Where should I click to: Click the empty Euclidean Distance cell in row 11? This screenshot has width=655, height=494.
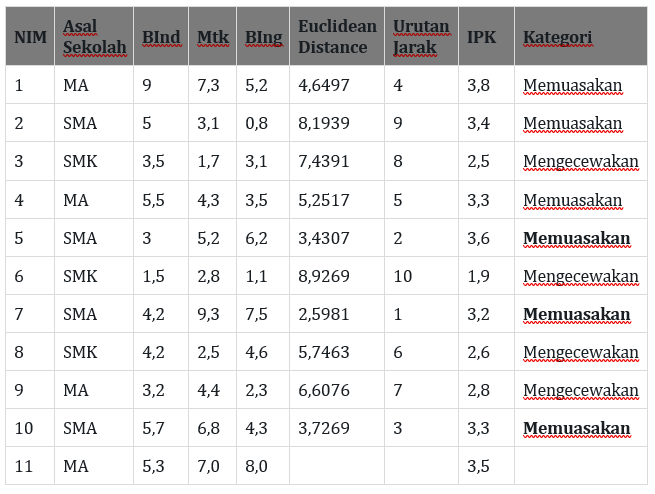tap(337, 466)
